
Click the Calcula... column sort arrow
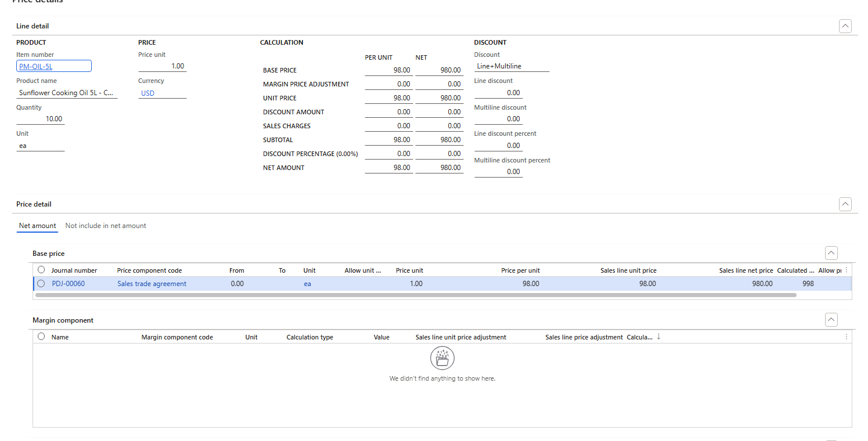click(658, 337)
